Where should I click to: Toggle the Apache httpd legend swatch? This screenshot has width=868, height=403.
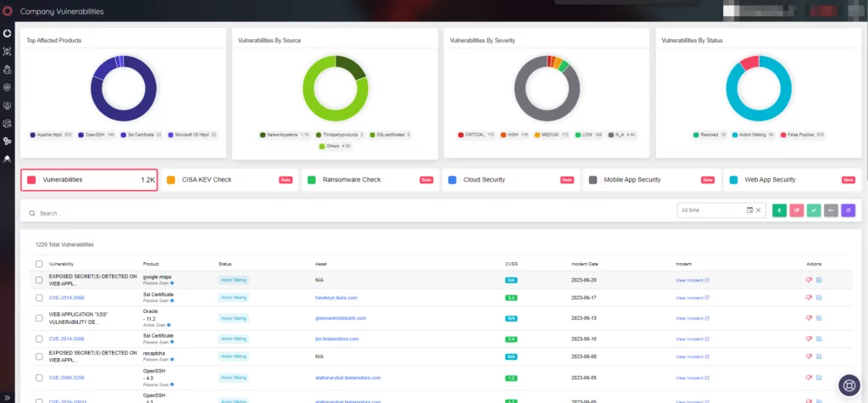click(x=33, y=135)
